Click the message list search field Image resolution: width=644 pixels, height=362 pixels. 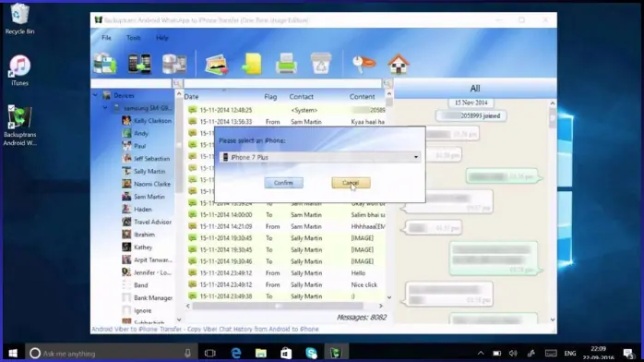tap(282, 83)
